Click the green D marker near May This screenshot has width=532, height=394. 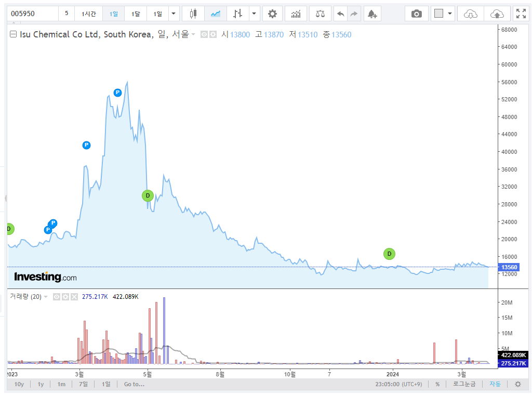point(148,195)
